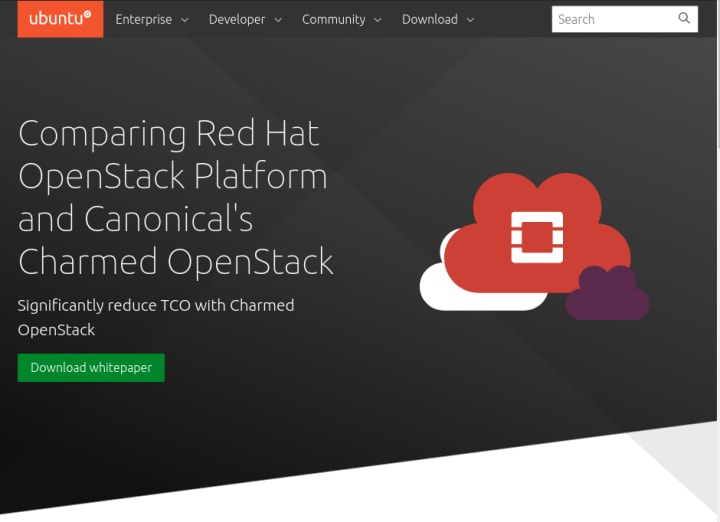Open the Community menu
This screenshot has width=720, height=522.
(x=342, y=19)
